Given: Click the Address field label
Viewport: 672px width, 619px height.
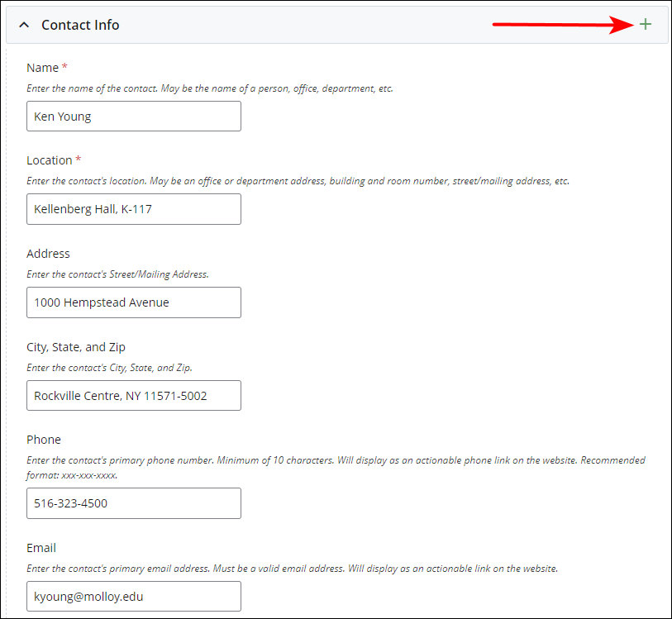Looking at the screenshot, I should tap(48, 254).
